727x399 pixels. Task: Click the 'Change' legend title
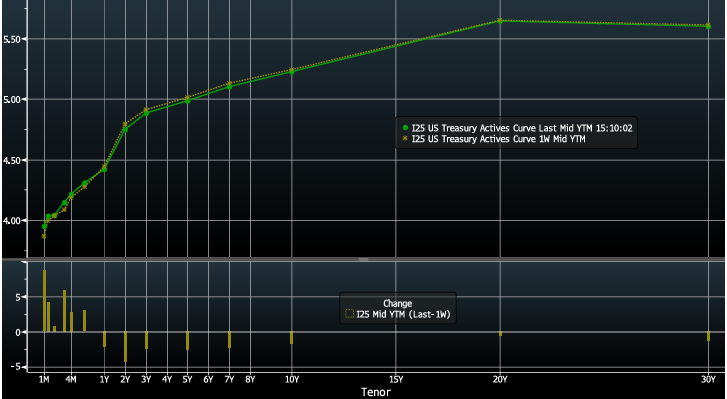[397, 304]
